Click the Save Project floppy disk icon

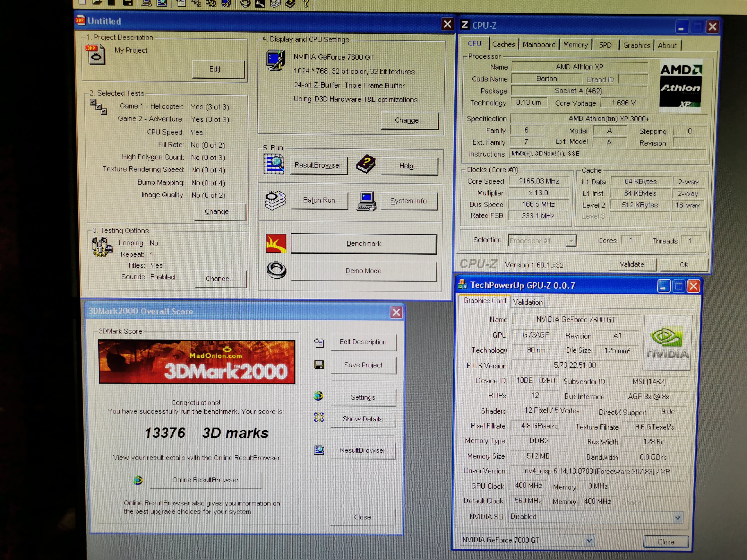[x=319, y=365]
